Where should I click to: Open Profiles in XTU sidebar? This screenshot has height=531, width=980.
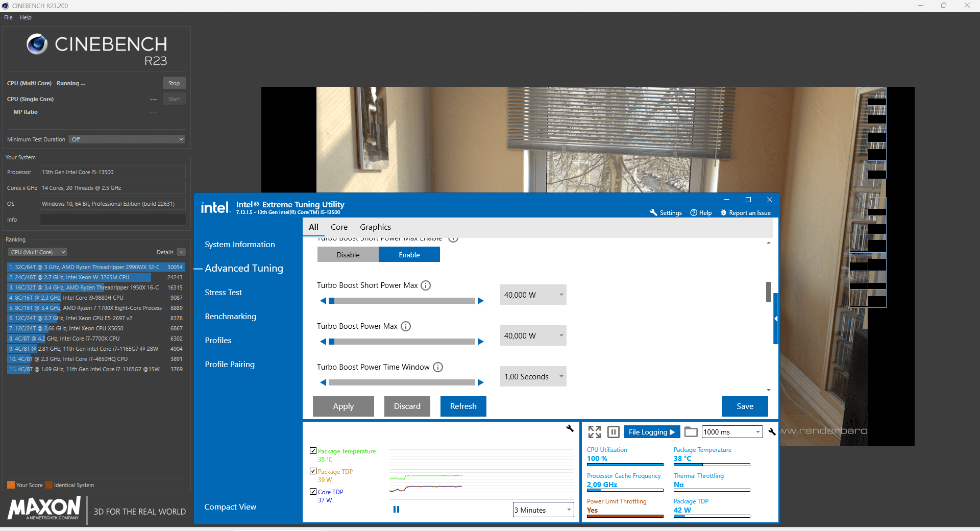tap(218, 341)
